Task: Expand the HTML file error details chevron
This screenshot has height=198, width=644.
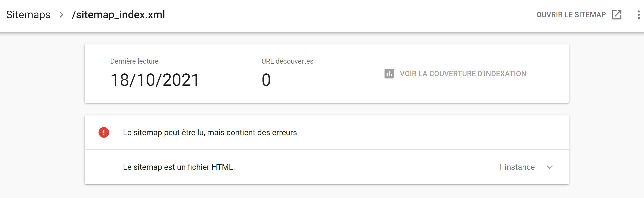Action: [x=550, y=167]
